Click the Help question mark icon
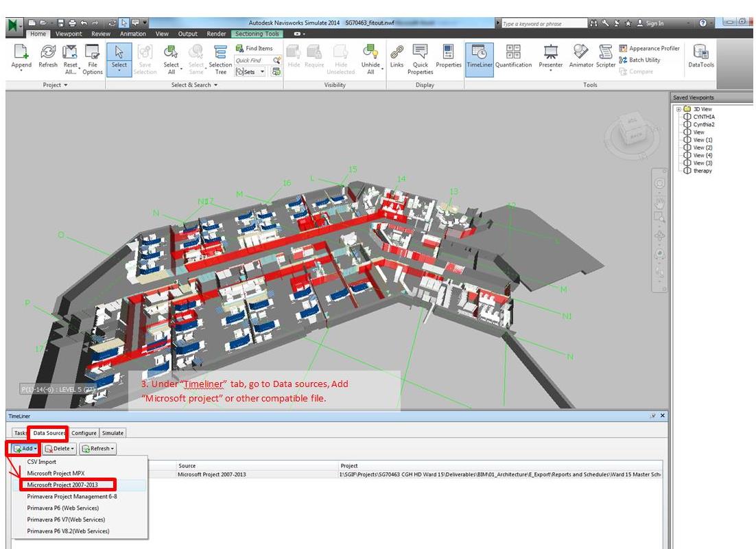 tap(703, 23)
